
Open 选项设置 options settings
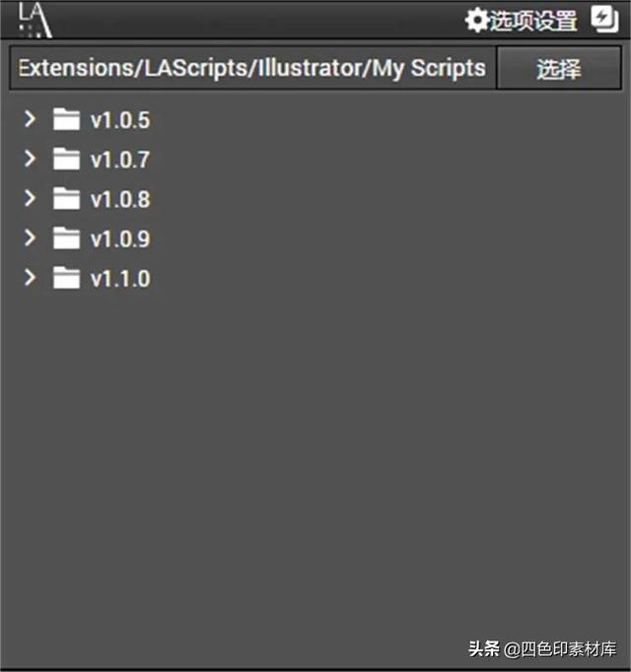[533, 21]
